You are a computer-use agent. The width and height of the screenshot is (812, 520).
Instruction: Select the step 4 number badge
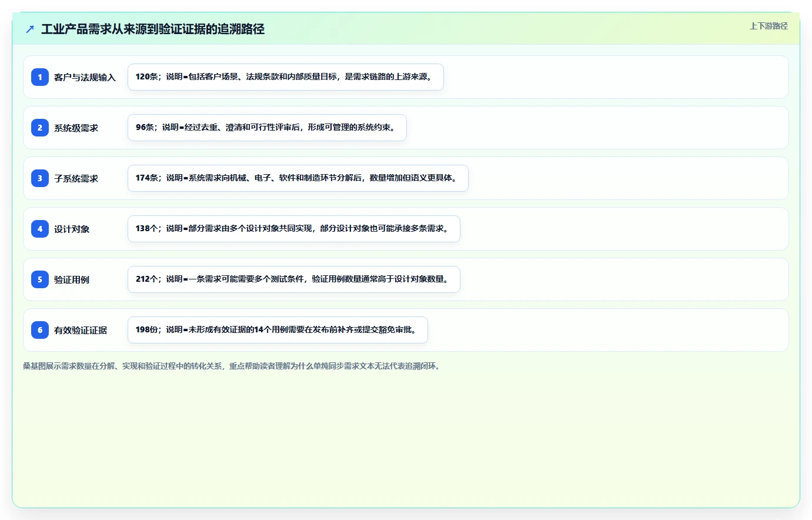40,229
